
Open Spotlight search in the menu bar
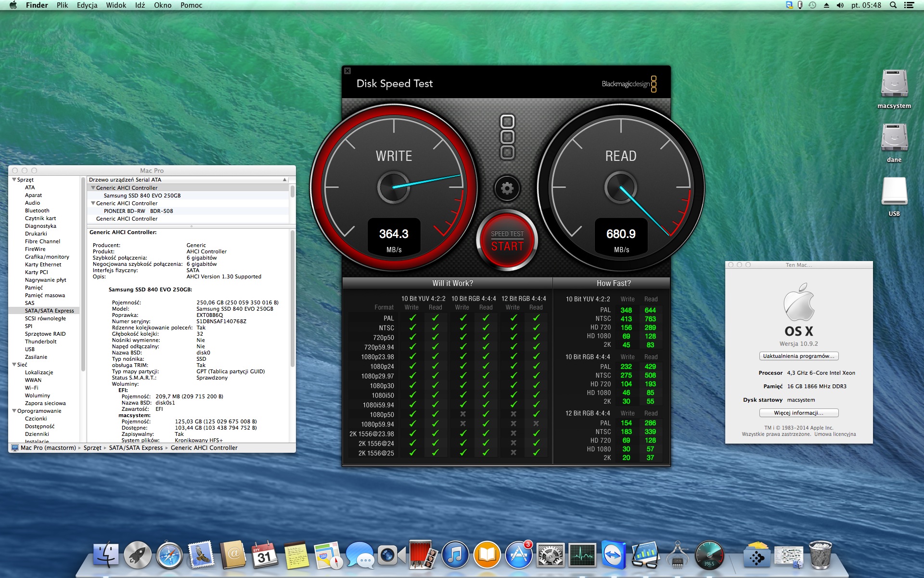pyautogui.click(x=893, y=5)
